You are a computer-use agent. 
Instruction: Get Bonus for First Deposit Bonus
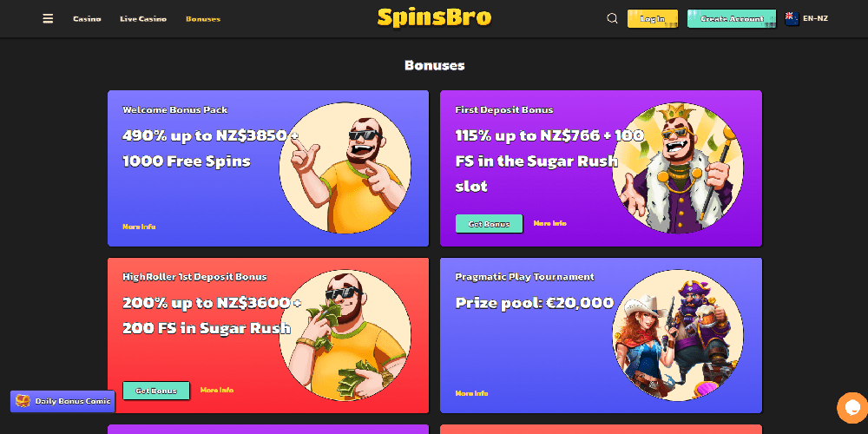(489, 224)
